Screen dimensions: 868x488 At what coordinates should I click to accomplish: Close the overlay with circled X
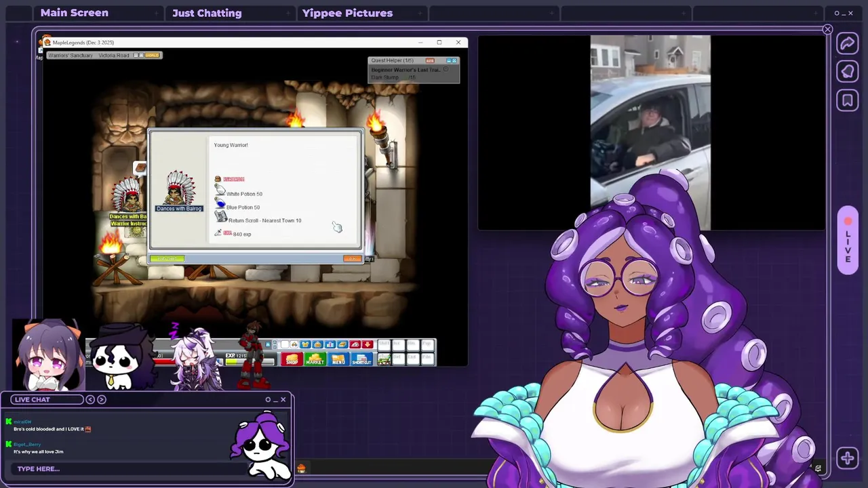[827, 29]
